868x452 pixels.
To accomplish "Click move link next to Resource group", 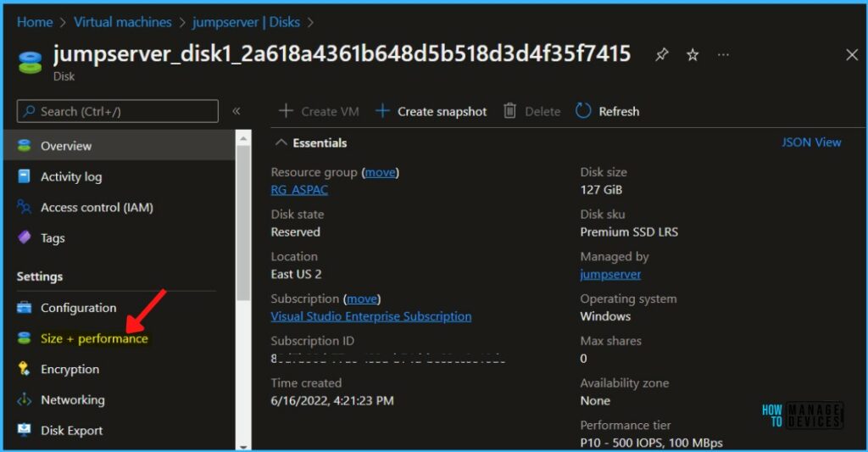I will point(381,172).
